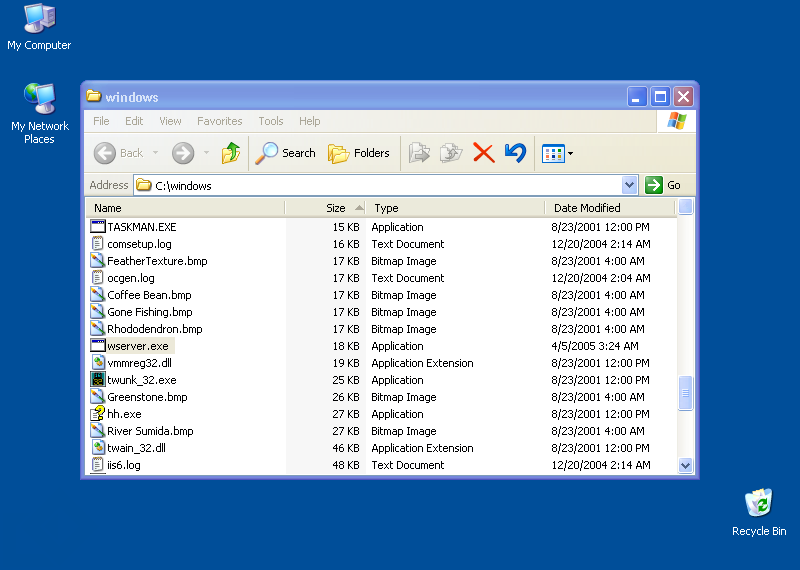Click the Copy To toolbar icon

coord(451,153)
